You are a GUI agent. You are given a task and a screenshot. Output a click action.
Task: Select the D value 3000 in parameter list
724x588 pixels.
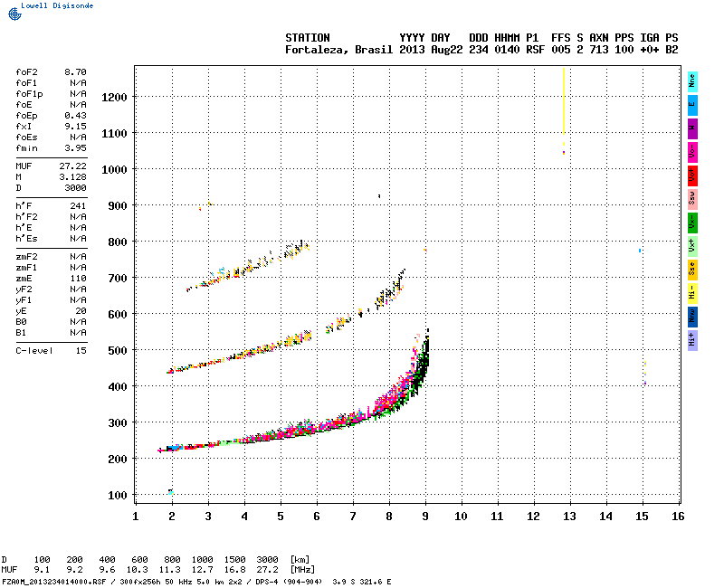point(75,188)
